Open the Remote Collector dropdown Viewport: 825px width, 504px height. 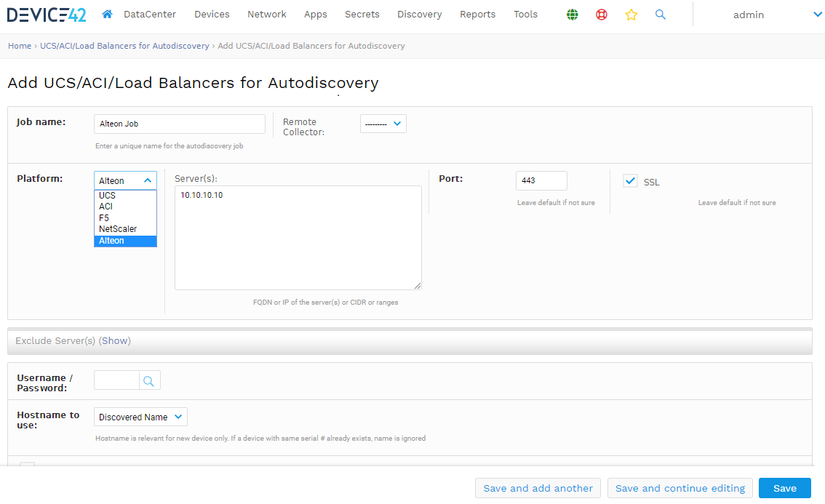coord(383,123)
